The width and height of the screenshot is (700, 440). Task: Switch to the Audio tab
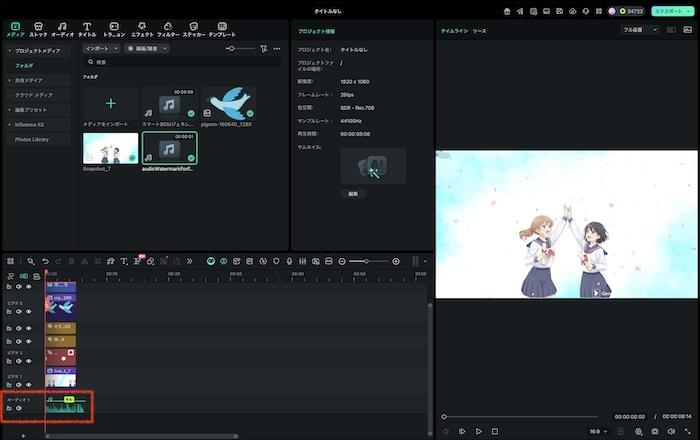click(x=62, y=26)
